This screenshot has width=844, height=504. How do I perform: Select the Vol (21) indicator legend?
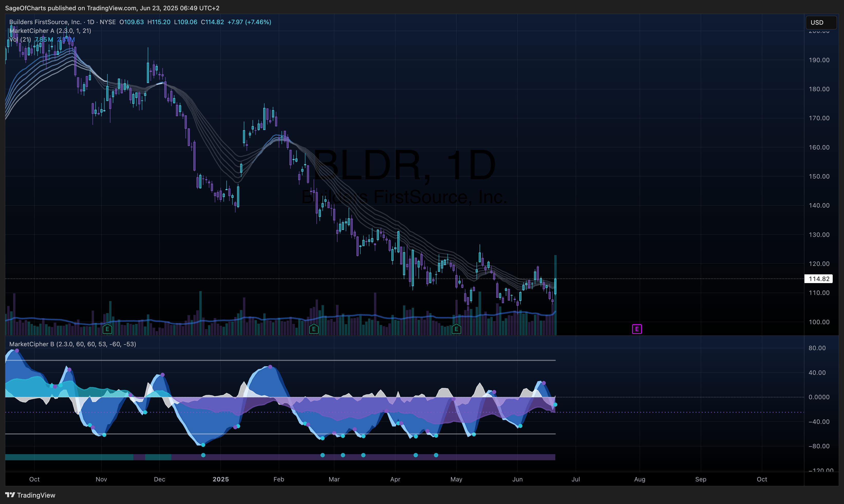click(x=20, y=39)
